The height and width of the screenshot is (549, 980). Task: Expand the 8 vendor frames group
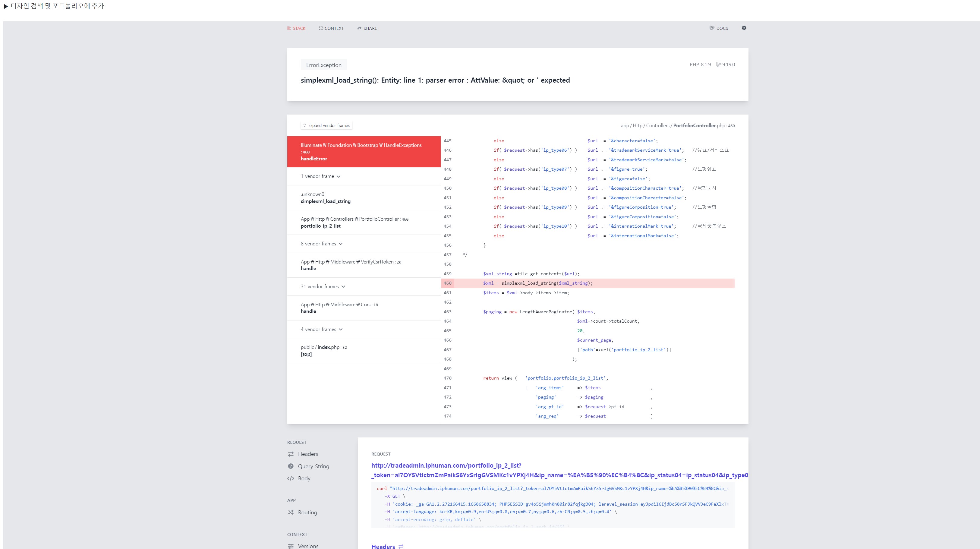point(321,244)
